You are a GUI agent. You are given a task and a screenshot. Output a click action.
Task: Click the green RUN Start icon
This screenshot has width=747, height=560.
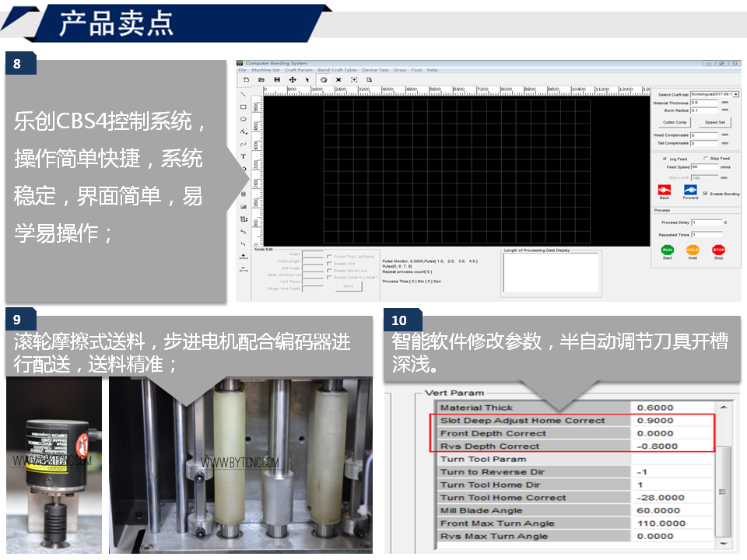(x=667, y=250)
